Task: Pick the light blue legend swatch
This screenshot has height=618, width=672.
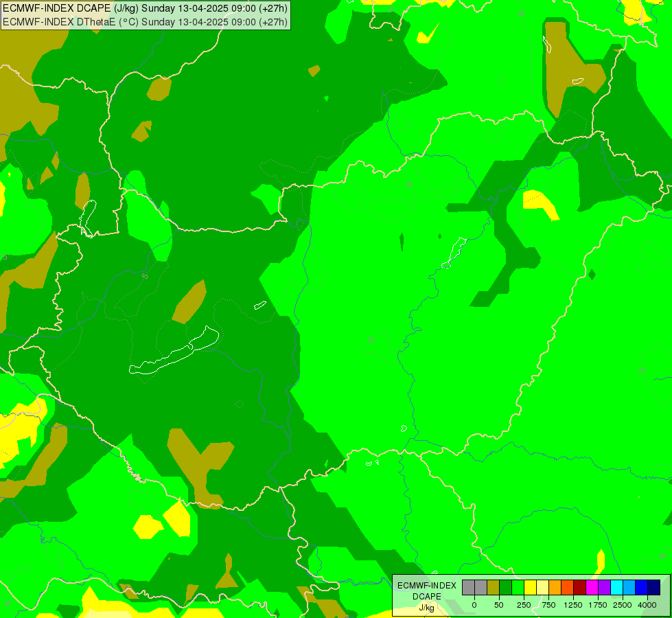Action: click(x=629, y=588)
